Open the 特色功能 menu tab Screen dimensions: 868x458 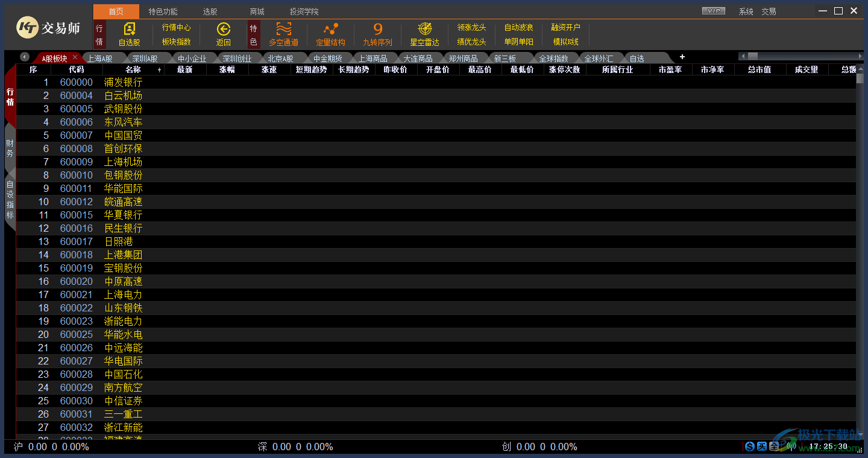(x=163, y=11)
